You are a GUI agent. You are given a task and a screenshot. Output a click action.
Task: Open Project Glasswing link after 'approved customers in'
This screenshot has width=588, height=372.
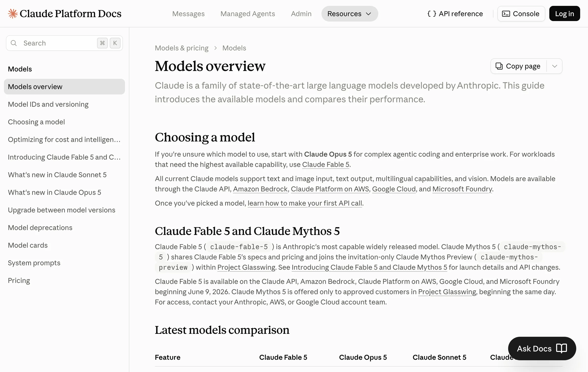pyautogui.click(x=447, y=292)
